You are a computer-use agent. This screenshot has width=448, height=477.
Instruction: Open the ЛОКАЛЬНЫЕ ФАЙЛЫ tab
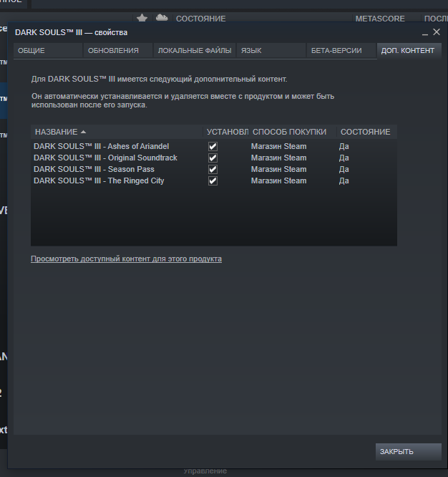[195, 51]
